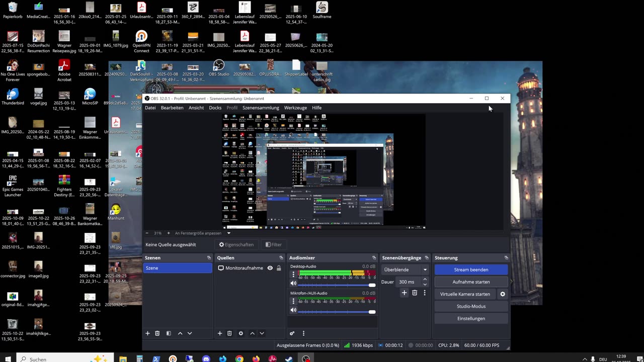Add a scene transition with plus icon
Viewport: 644px width, 362px height.
coord(404,293)
